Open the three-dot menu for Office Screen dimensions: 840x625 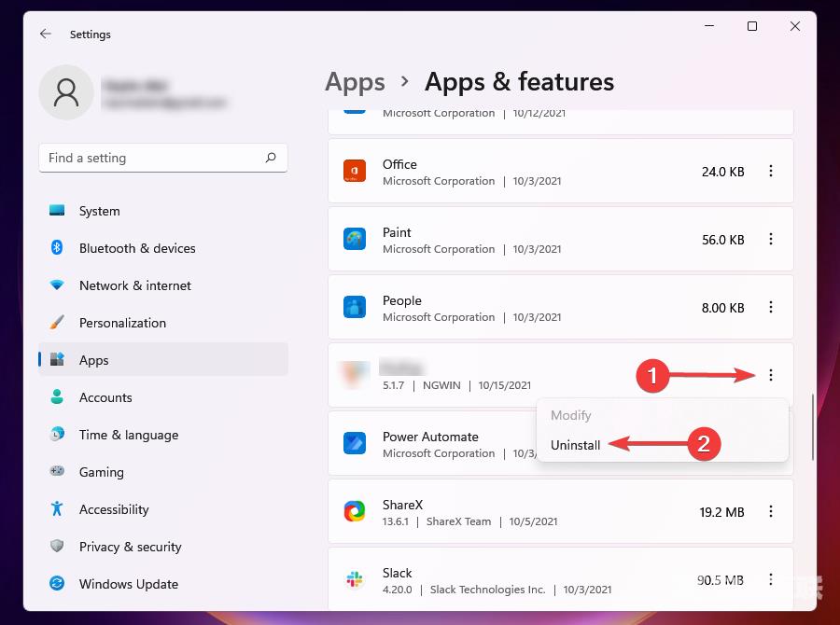coord(771,171)
